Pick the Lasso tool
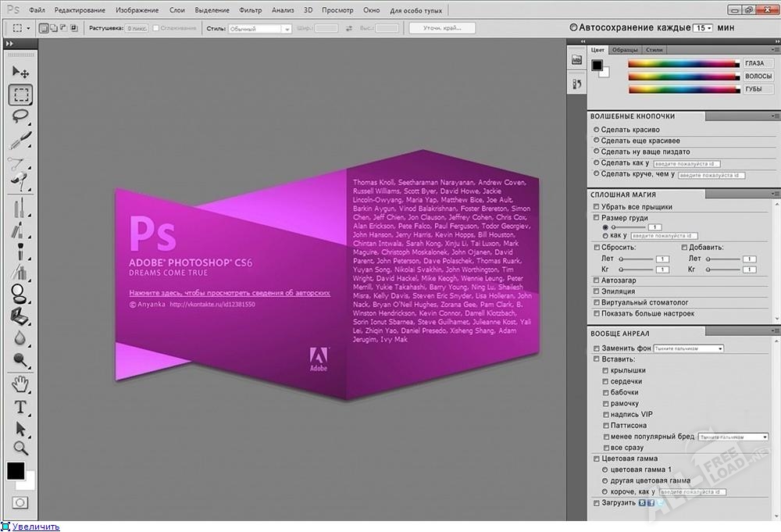This screenshot has height=532, width=781. [20, 117]
